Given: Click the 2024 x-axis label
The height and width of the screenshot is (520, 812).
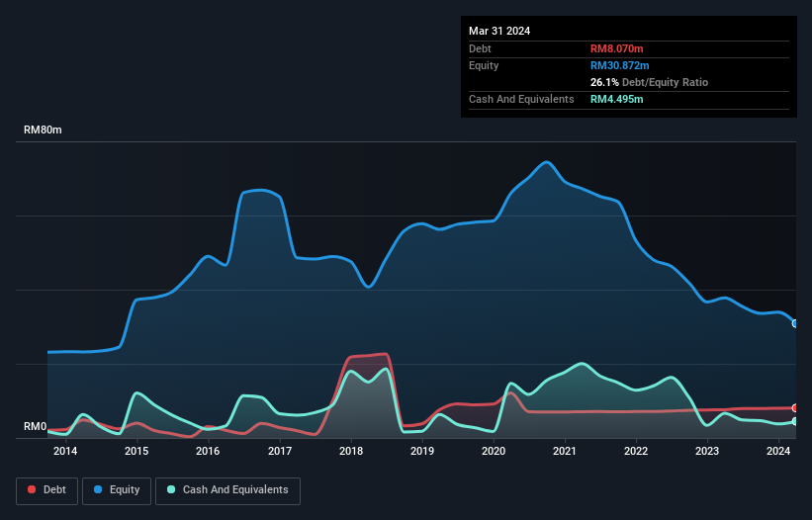Looking at the screenshot, I should [x=778, y=451].
